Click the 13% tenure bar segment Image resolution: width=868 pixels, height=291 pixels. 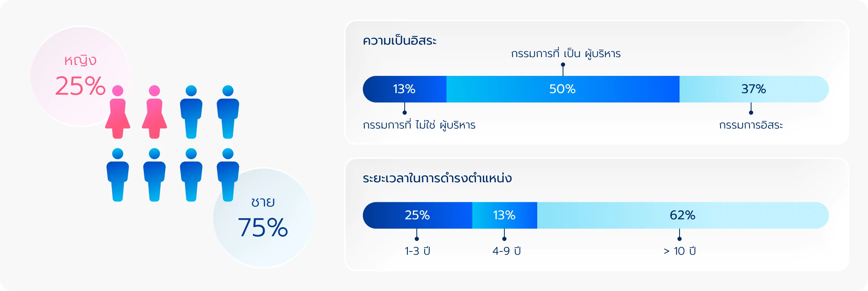[x=505, y=216]
